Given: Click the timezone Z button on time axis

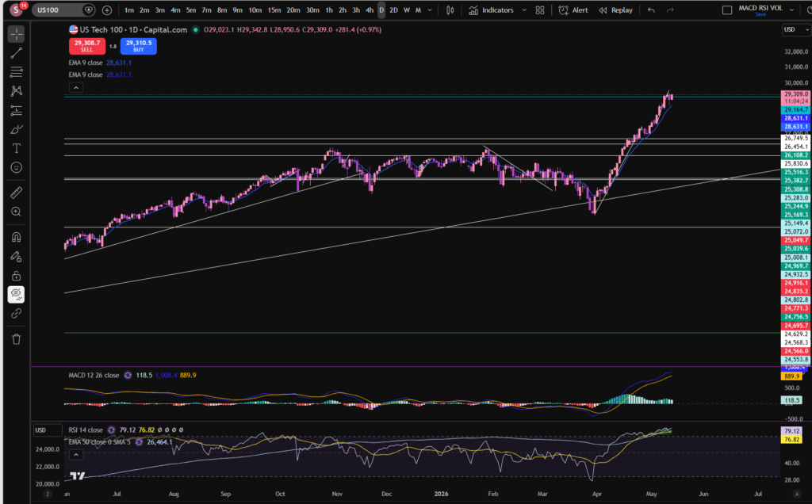Looking at the screenshot, I should click(x=48, y=494).
